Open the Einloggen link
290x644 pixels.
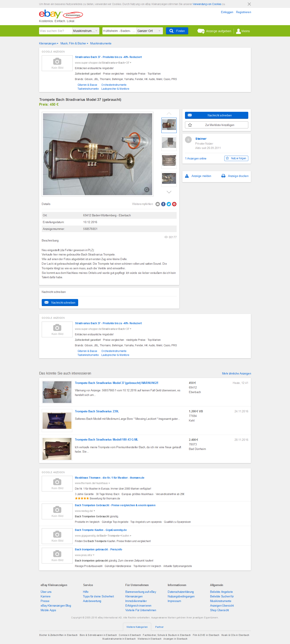tap(227, 12)
